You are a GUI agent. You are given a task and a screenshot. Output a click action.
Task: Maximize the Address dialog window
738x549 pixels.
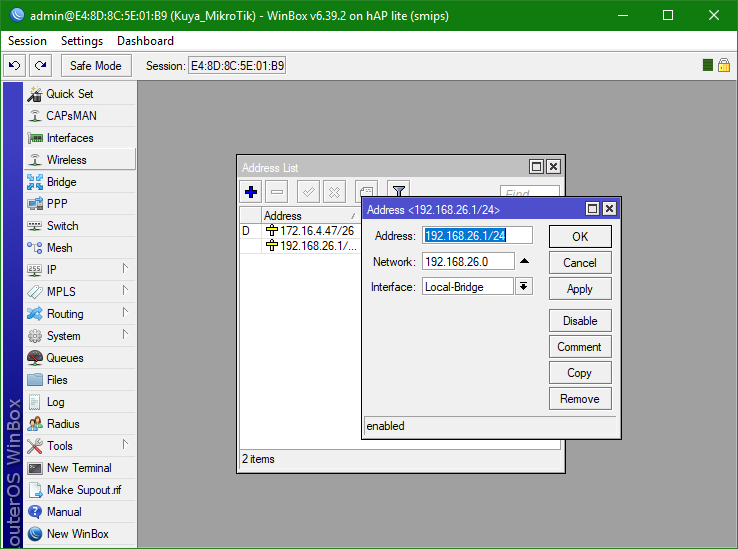593,209
